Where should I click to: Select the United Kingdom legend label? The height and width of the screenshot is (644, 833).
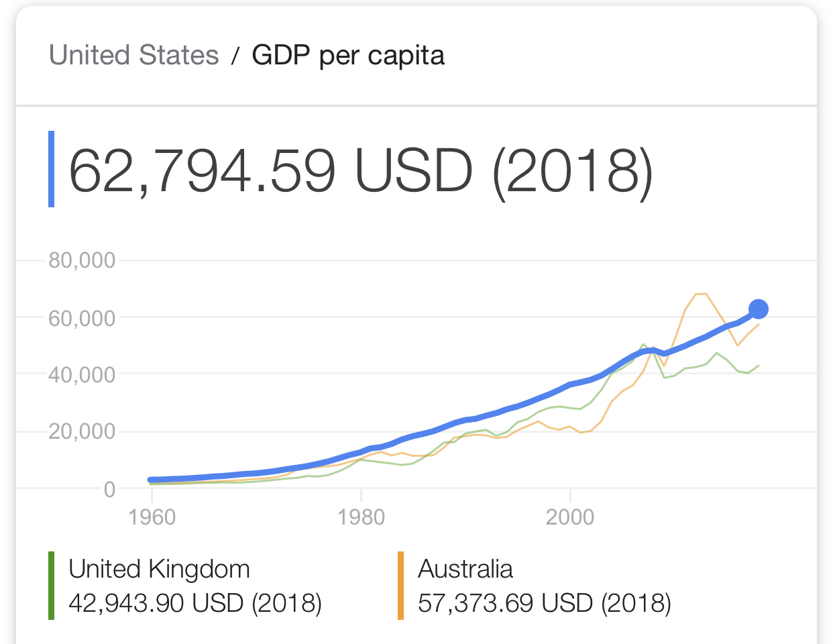click(x=159, y=569)
